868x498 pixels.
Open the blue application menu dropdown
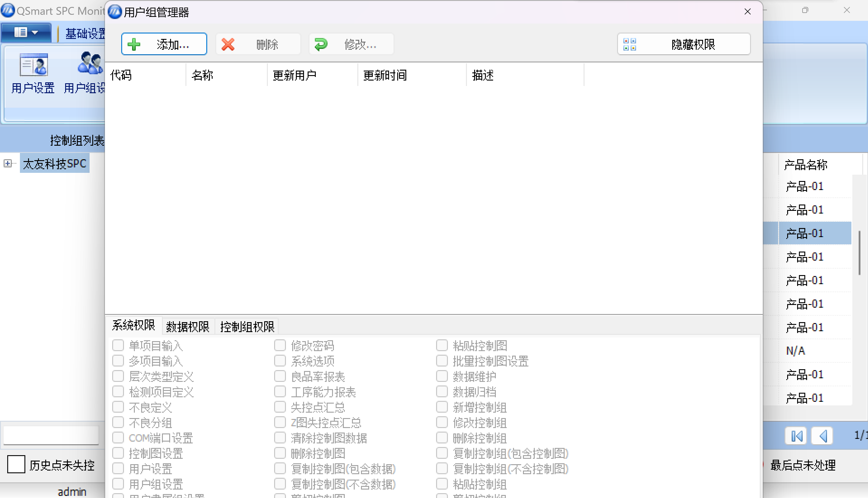pos(26,33)
